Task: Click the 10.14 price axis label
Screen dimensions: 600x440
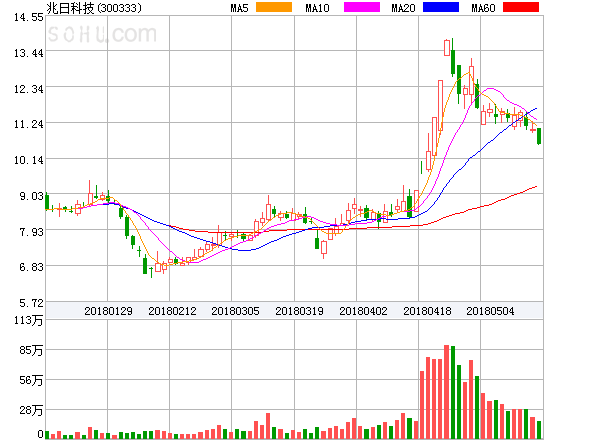Action: (x=29, y=160)
